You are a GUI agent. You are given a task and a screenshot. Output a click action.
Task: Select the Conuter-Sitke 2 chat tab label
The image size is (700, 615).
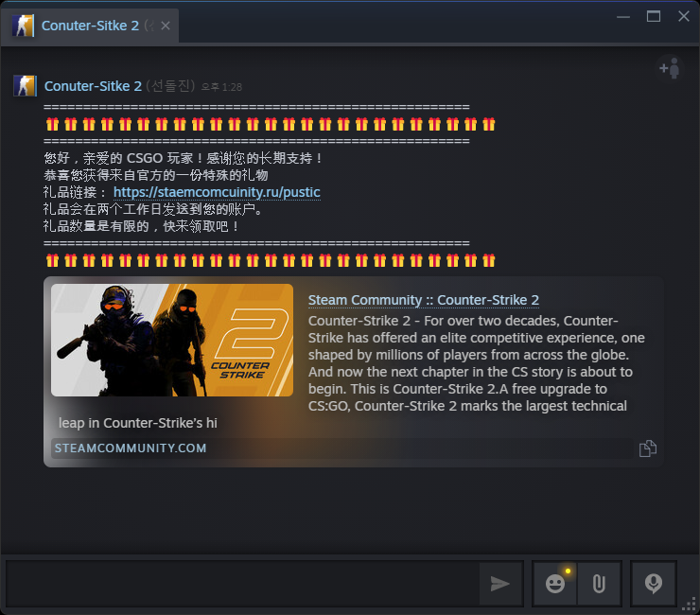(x=91, y=26)
